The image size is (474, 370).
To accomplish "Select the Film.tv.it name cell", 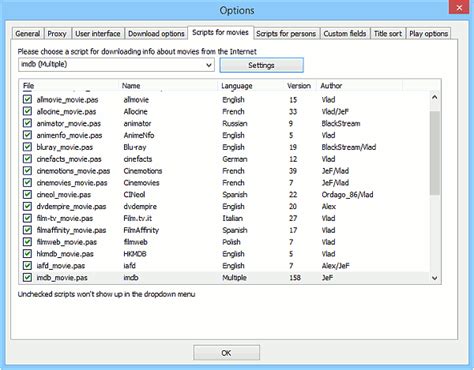I will 137,218.
